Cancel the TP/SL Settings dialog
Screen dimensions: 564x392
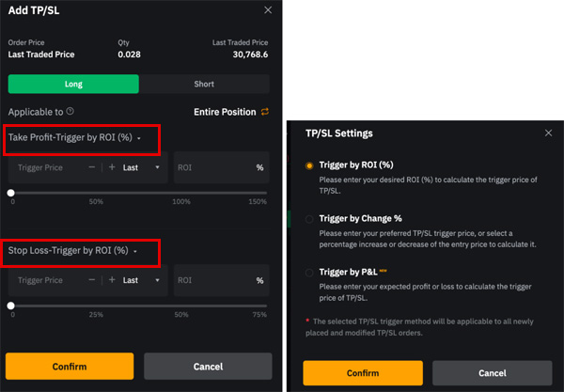[x=492, y=373]
